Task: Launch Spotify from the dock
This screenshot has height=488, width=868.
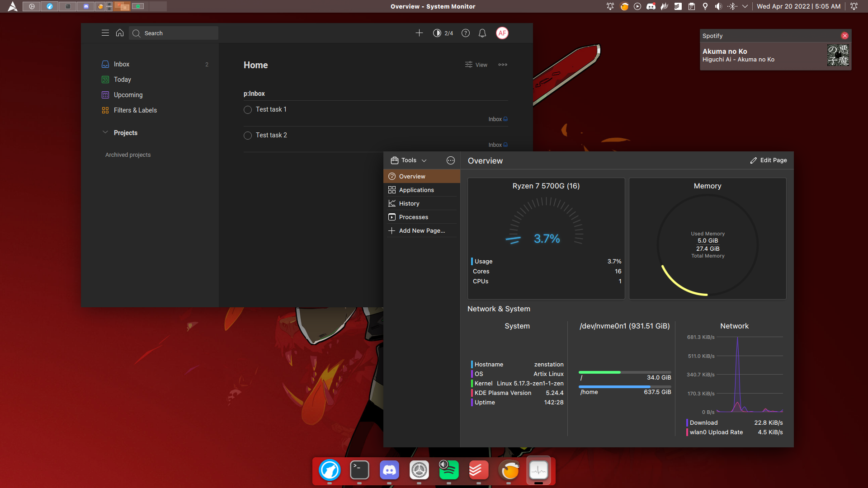Action: click(448, 470)
